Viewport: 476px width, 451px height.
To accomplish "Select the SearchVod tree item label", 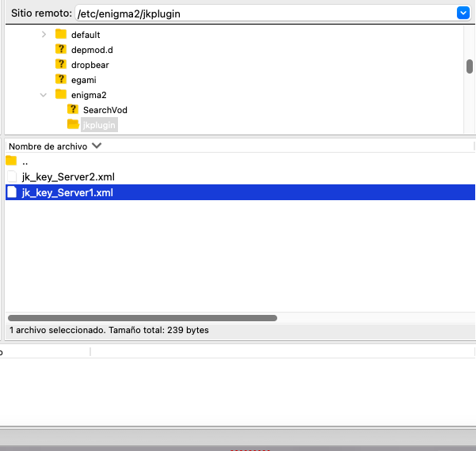I will (105, 110).
